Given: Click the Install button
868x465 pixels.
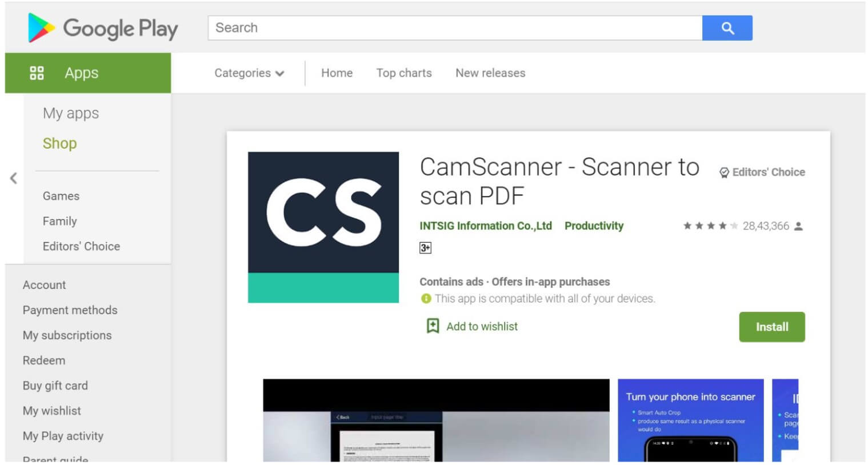Looking at the screenshot, I should click(x=771, y=327).
